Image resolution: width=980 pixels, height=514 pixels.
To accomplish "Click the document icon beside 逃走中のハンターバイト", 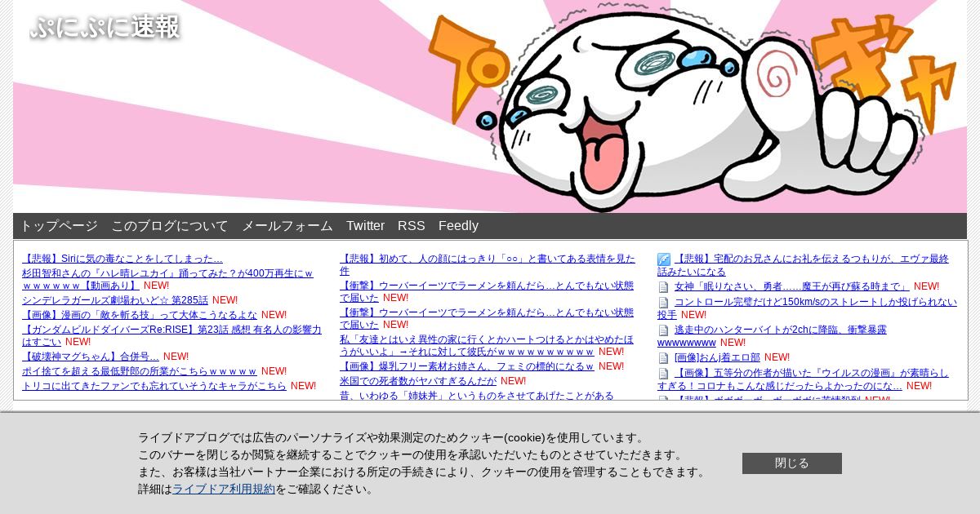I will pyautogui.click(x=663, y=330).
